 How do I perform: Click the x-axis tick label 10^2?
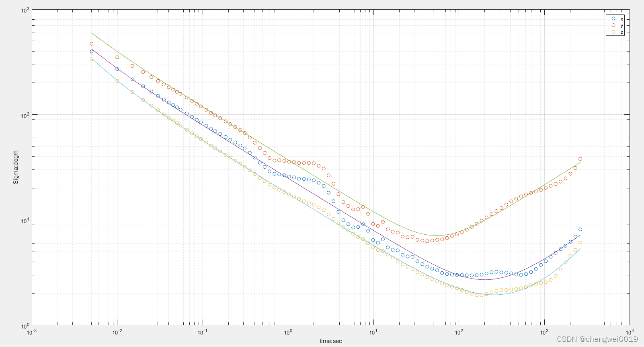[x=459, y=332]
